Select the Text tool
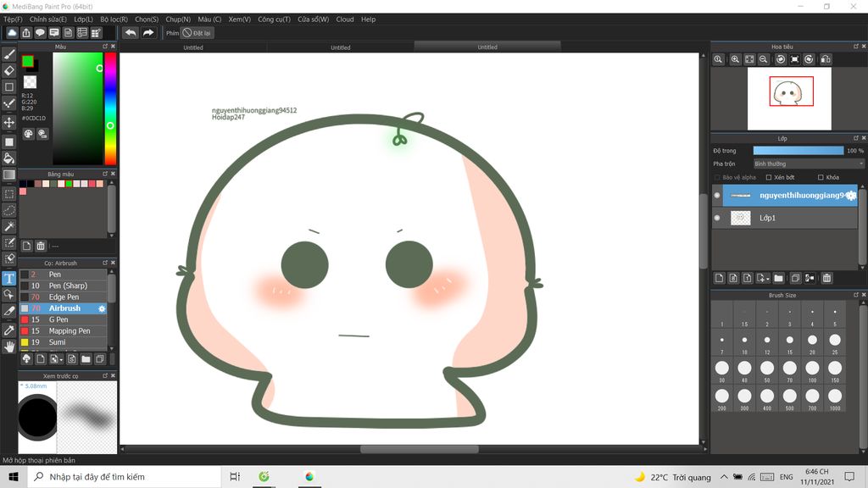Screen dimensions: 868x488 9,278
